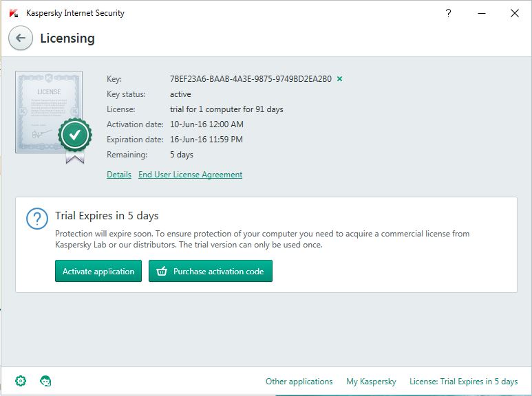Click the 'Remaining:' label

click(127, 155)
